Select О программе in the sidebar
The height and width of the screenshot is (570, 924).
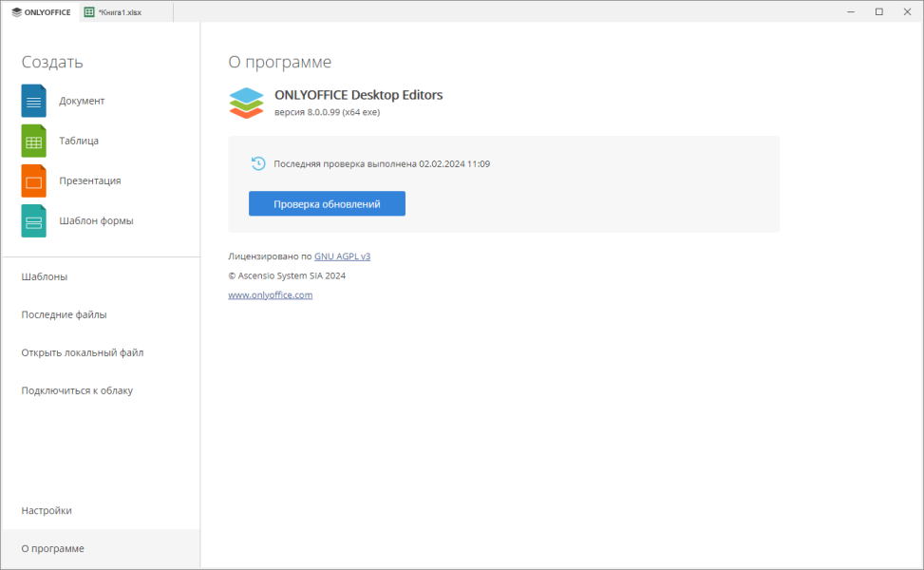[x=100, y=548]
